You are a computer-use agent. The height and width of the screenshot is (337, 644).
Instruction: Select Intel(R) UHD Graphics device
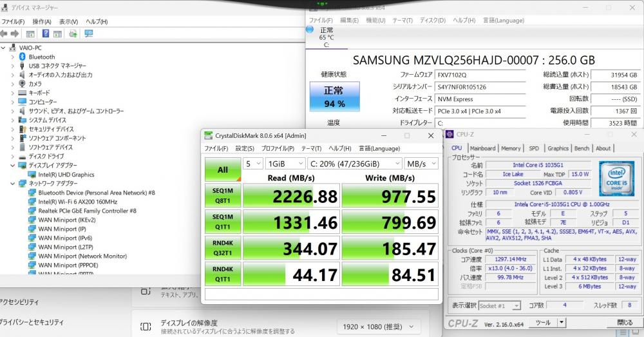pos(66,174)
